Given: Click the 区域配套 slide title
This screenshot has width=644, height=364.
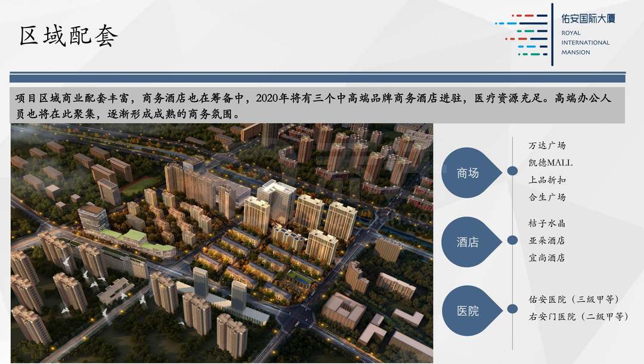Looking at the screenshot, I should 69,35.
